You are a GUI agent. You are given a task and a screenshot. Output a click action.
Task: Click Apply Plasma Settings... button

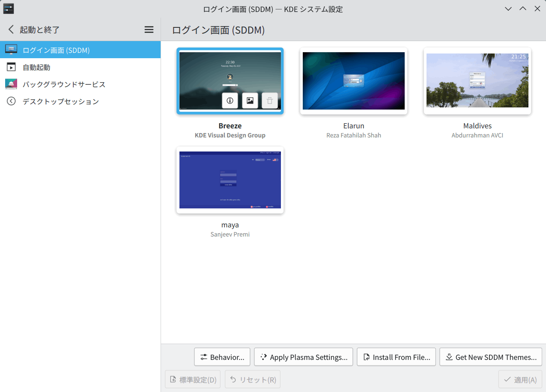point(304,357)
